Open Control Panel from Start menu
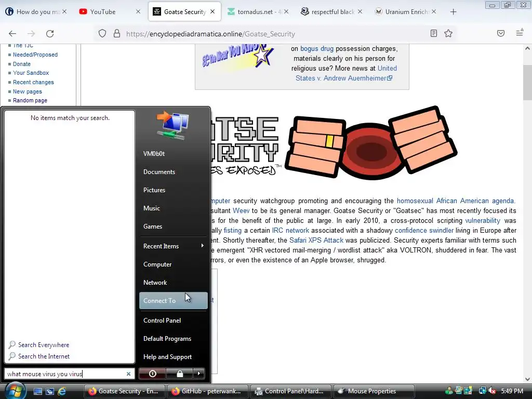 point(162,320)
